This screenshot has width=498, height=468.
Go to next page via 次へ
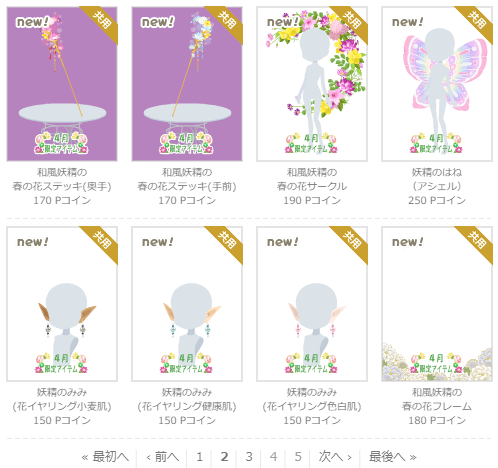point(335,457)
